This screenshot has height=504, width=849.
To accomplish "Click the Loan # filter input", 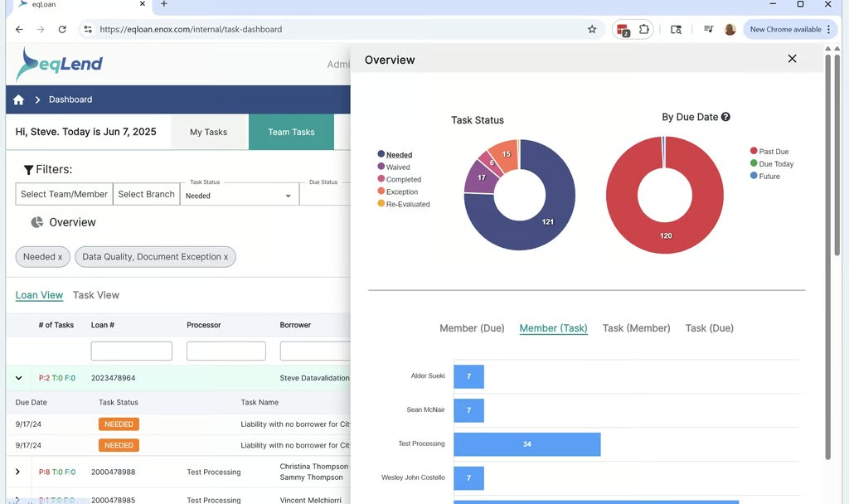I will pos(132,351).
